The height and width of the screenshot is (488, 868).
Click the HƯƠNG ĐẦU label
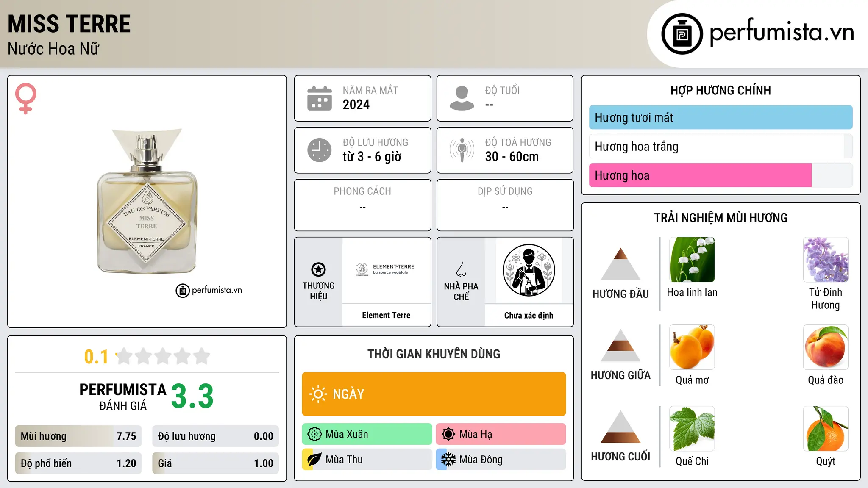pyautogui.click(x=620, y=294)
